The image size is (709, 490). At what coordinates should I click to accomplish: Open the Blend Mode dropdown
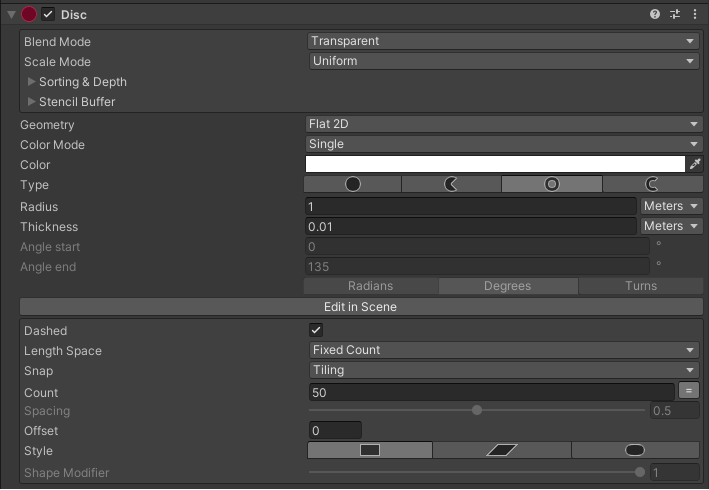(504, 41)
